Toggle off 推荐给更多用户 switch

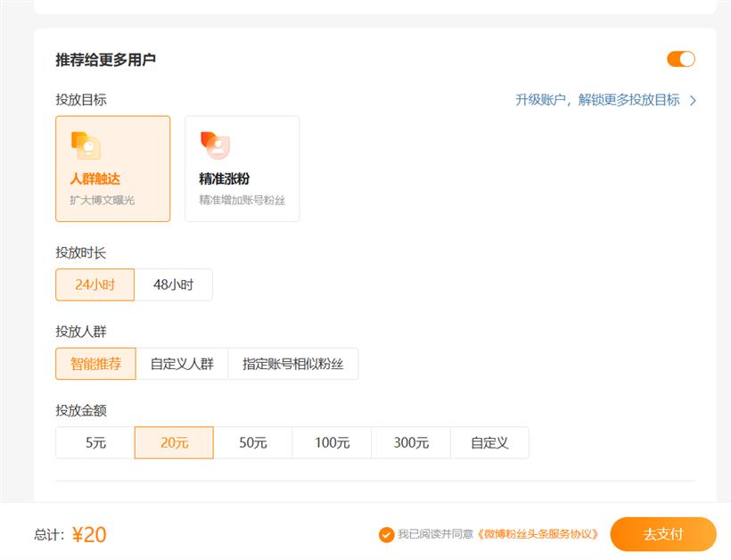pyautogui.click(x=680, y=59)
